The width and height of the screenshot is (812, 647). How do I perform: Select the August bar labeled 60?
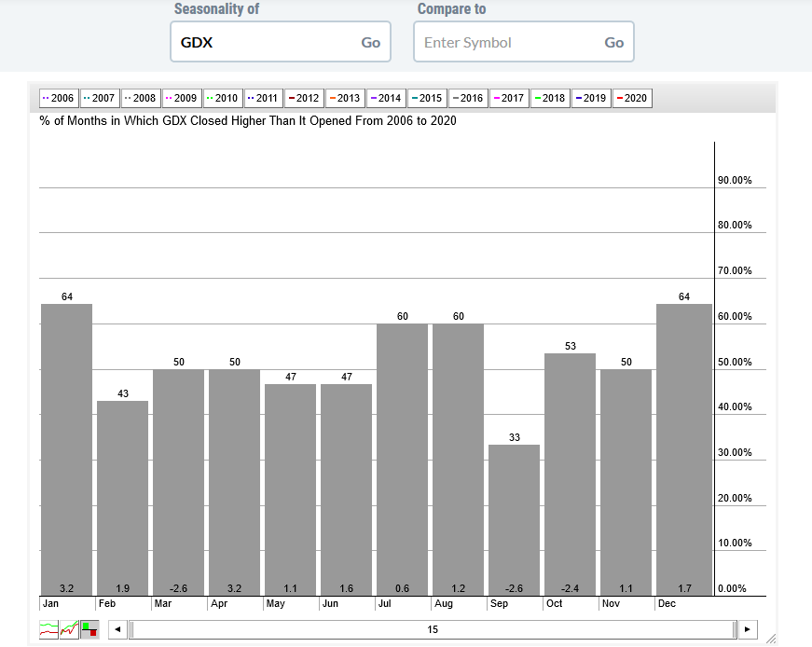459,460
